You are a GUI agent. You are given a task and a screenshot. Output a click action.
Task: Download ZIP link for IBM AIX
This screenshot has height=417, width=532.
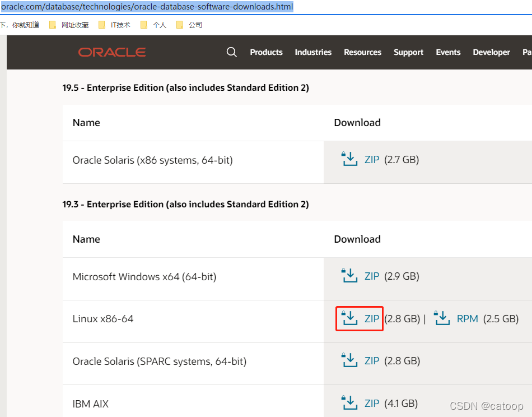[x=372, y=404]
